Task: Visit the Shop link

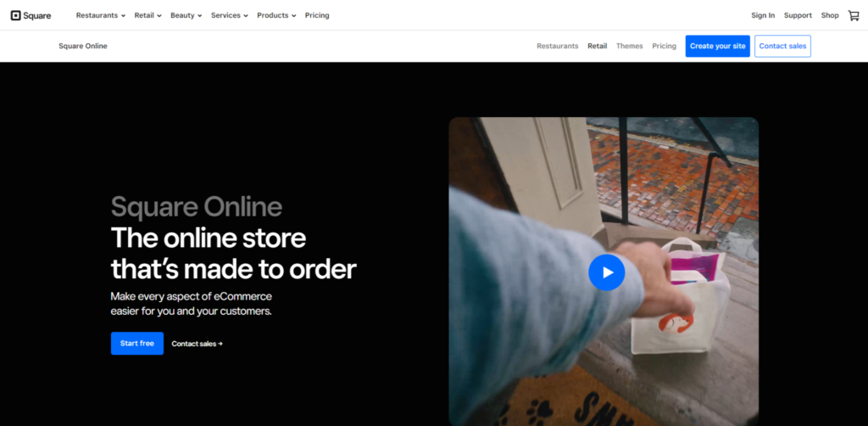Action: (x=830, y=15)
